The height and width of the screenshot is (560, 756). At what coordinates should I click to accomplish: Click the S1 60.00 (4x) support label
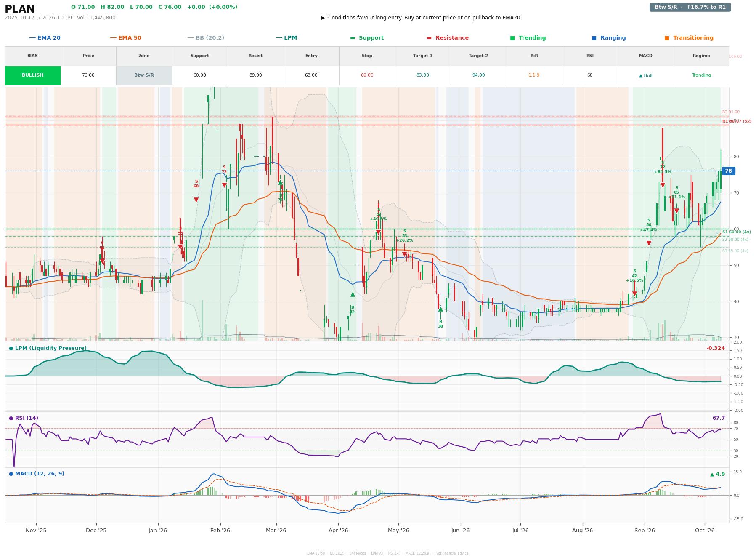(737, 232)
